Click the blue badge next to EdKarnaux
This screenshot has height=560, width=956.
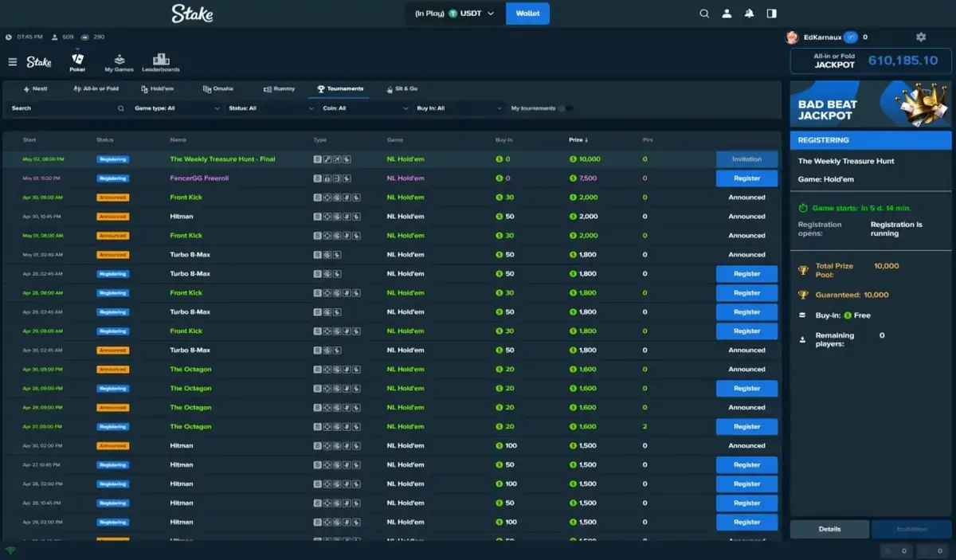coord(850,37)
